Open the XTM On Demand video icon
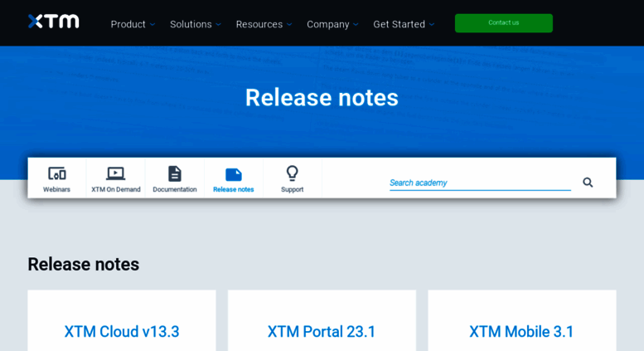 [x=115, y=173]
